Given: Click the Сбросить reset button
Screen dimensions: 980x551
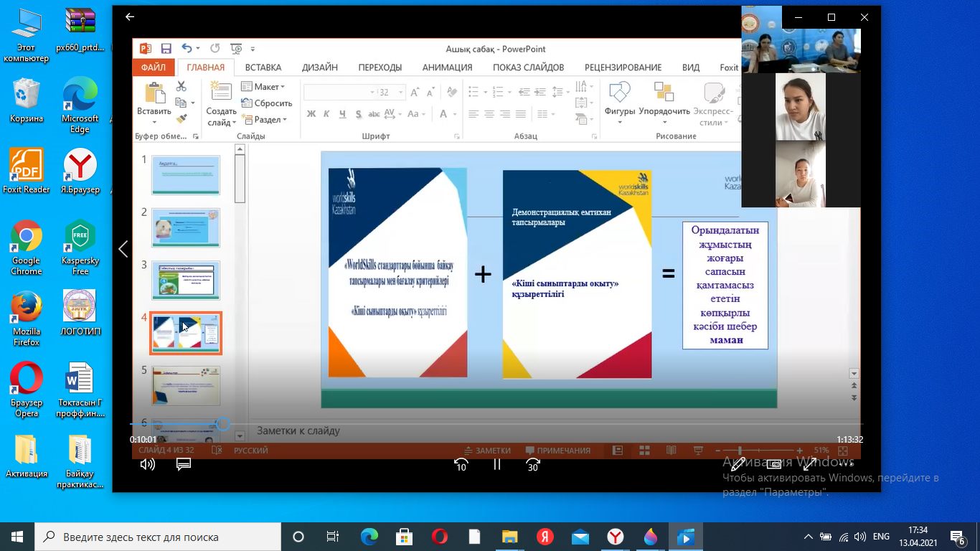Looking at the screenshot, I should coord(266,103).
